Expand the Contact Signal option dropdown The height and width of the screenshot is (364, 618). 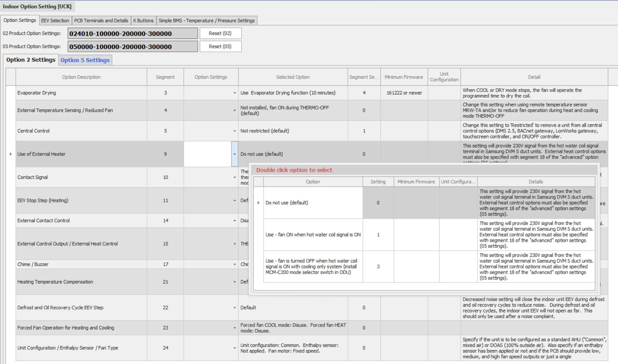pyautogui.click(x=234, y=177)
